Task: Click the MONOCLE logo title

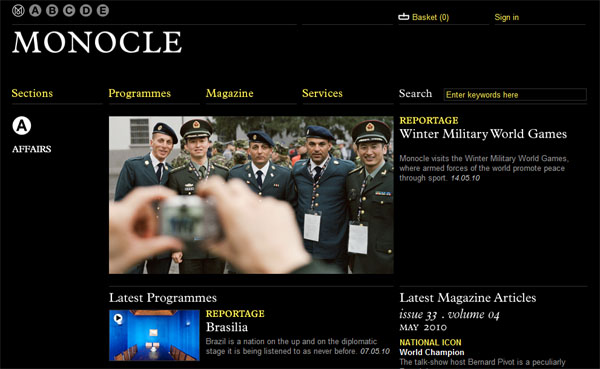Action: click(x=97, y=42)
